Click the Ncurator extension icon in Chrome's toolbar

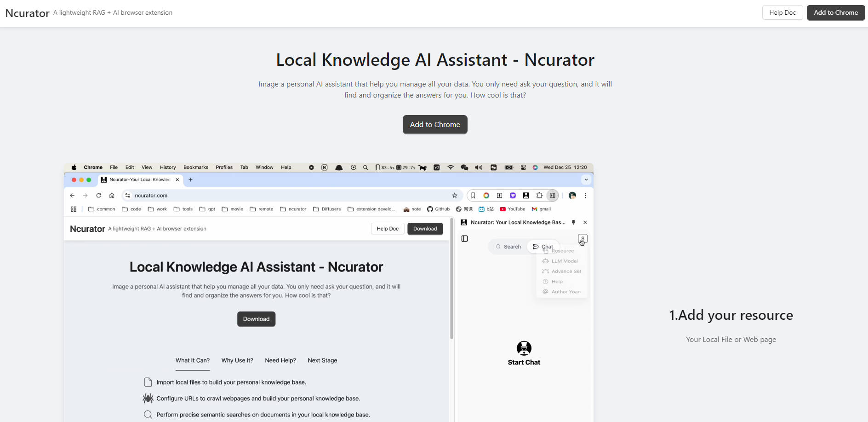pyautogui.click(x=526, y=195)
